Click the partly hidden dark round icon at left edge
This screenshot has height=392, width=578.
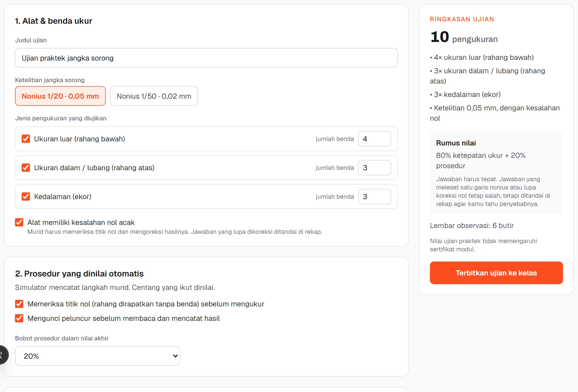tap(3, 355)
